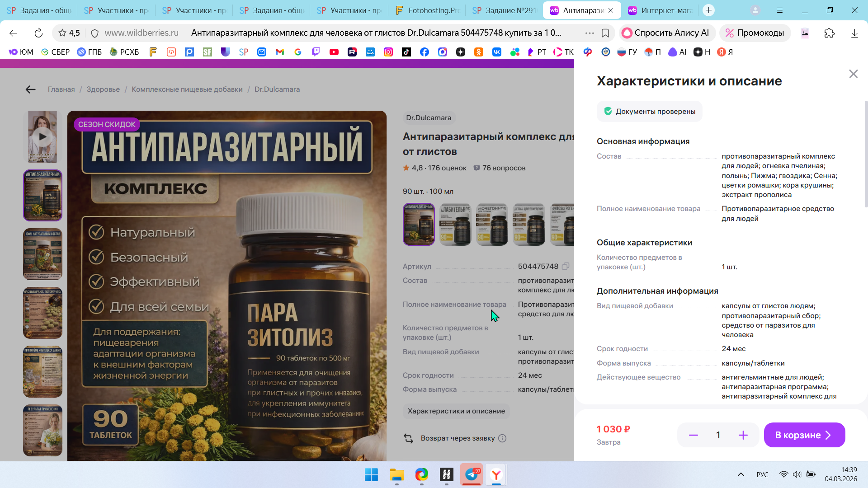The image size is (868, 488).
Task: Bookmark this page in address bar
Action: click(605, 33)
